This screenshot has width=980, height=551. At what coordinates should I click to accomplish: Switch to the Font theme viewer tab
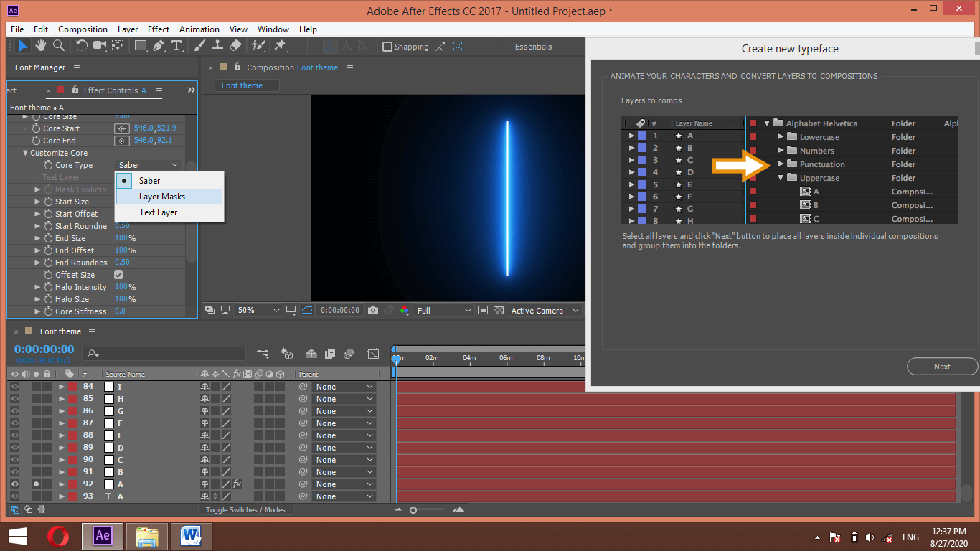(x=245, y=85)
